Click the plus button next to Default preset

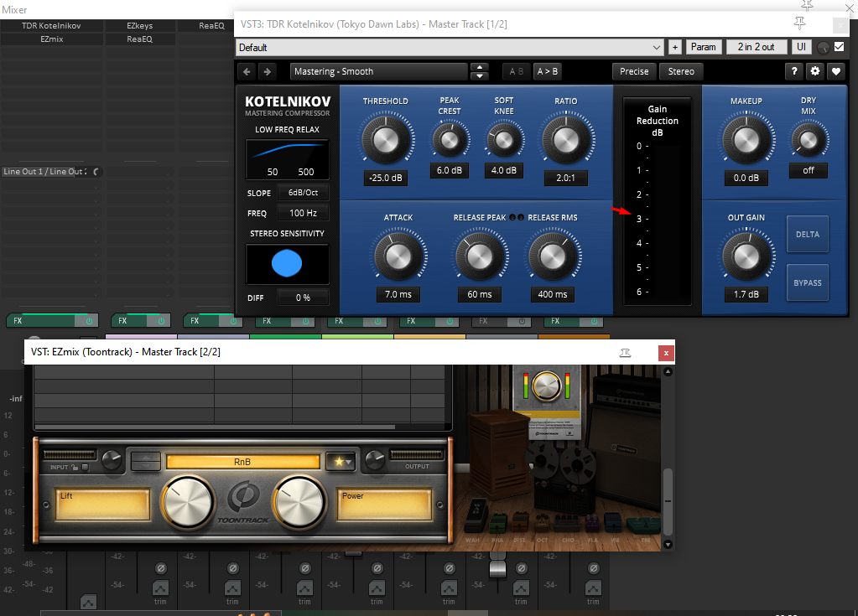pos(674,48)
